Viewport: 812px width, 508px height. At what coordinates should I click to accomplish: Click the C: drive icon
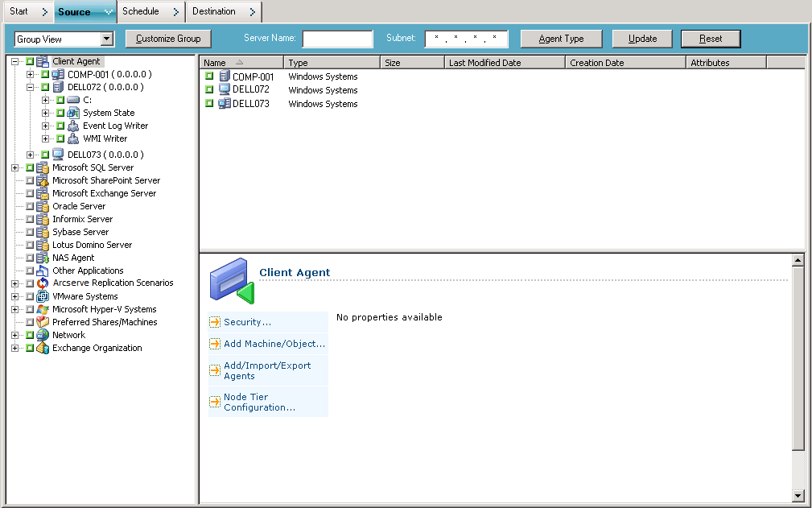(73, 100)
